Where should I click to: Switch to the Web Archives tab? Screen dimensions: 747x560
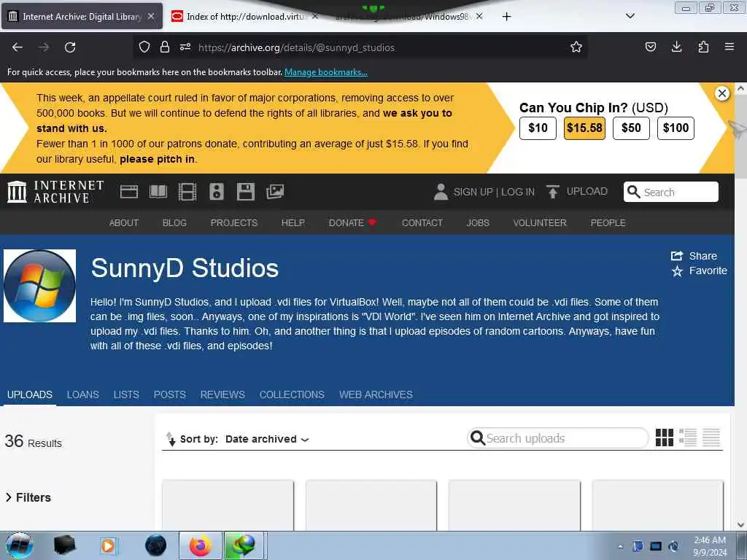376,394
